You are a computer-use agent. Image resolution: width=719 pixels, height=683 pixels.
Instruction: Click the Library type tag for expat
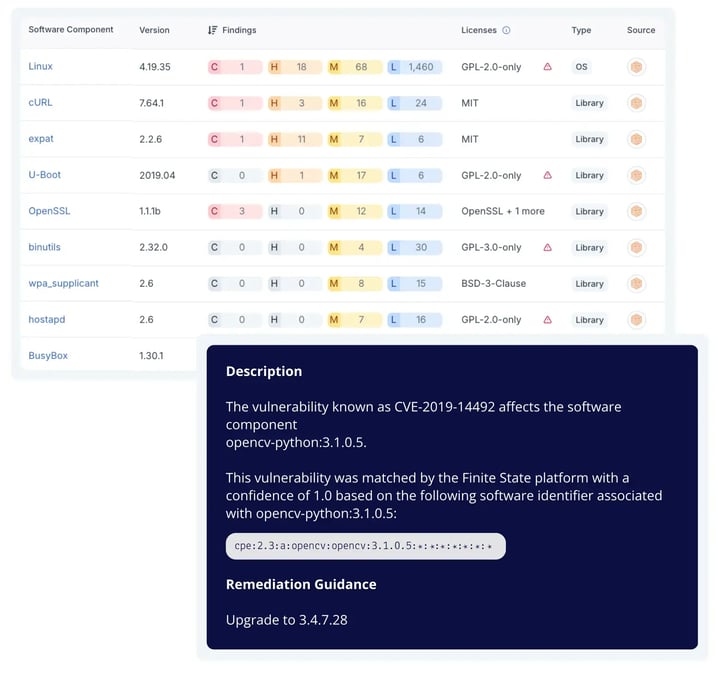pyautogui.click(x=589, y=139)
